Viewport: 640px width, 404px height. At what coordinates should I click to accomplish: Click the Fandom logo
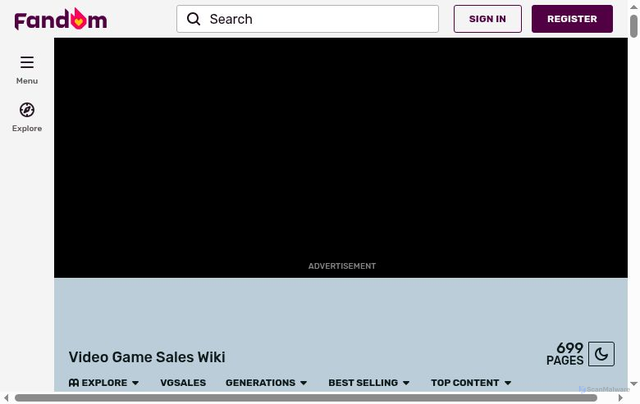pyautogui.click(x=61, y=19)
